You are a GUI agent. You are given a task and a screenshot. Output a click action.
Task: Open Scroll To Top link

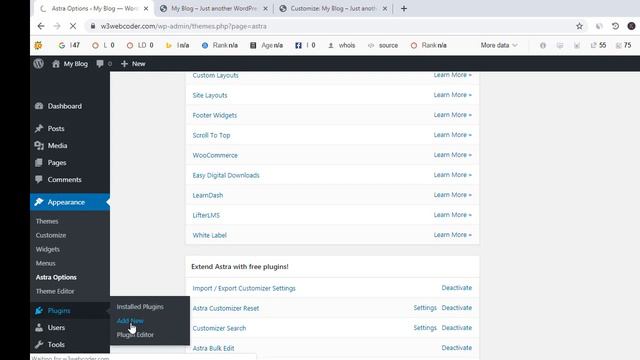click(211, 136)
